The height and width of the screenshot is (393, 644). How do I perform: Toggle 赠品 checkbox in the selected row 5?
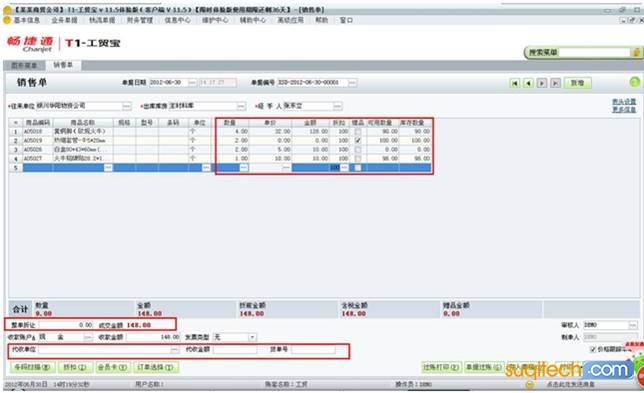click(358, 168)
